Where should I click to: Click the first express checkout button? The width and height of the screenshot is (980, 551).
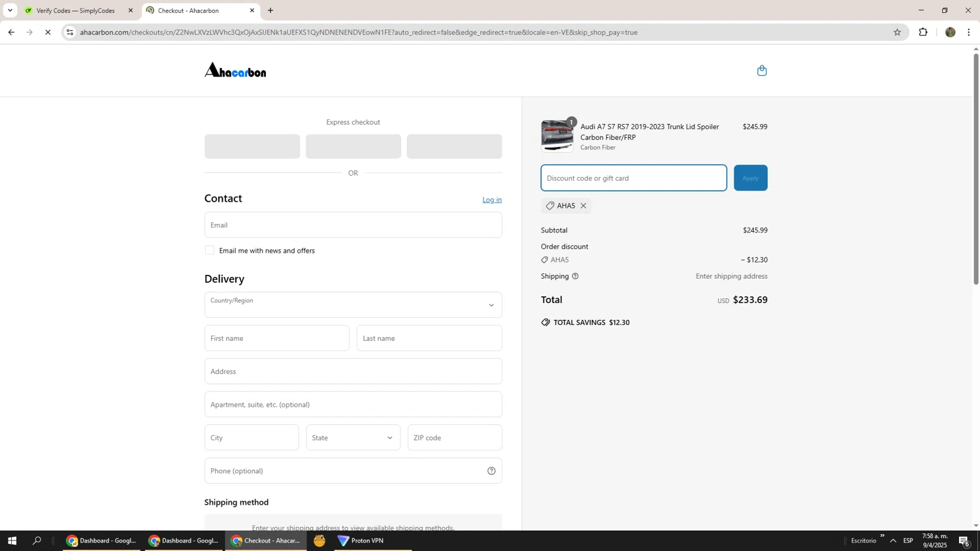tap(252, 146)
